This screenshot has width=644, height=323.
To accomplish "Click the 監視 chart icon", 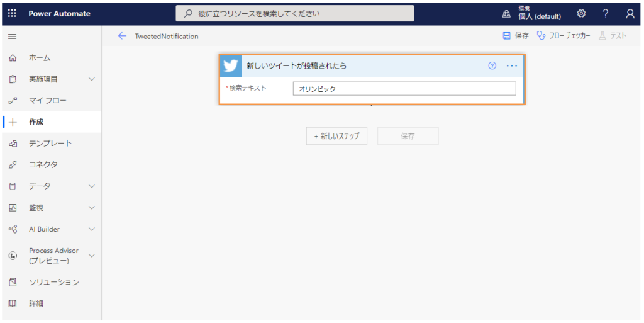I will (x=13, y=208).
